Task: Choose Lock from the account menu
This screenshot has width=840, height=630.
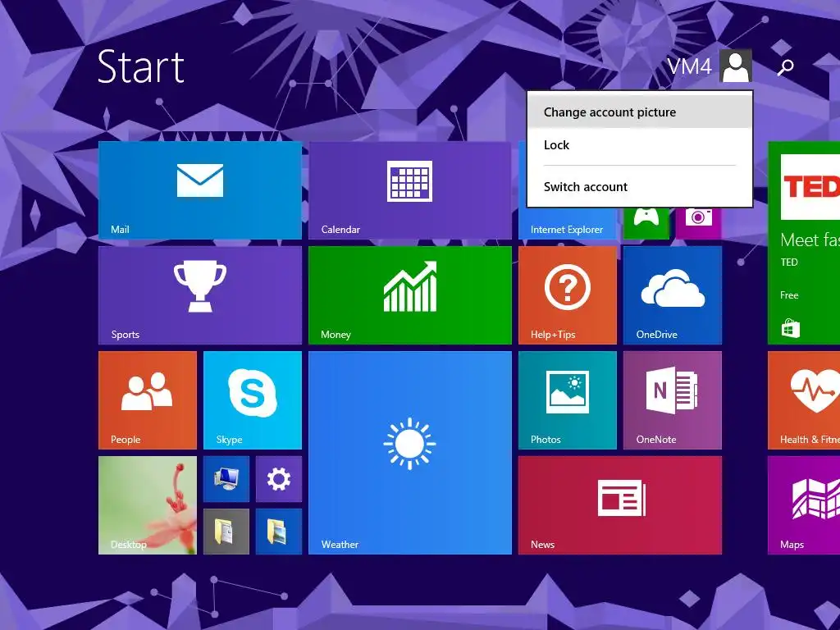Action: click(x=640, y=144)
